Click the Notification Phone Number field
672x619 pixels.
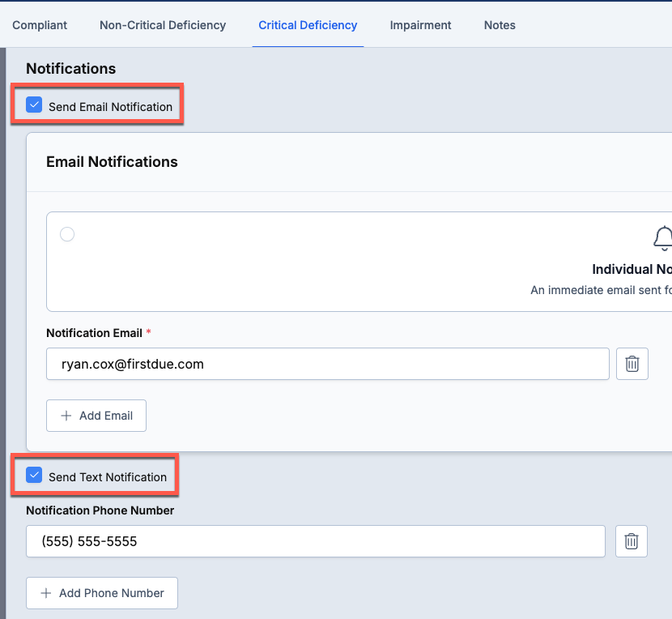[x=316, y=541]
